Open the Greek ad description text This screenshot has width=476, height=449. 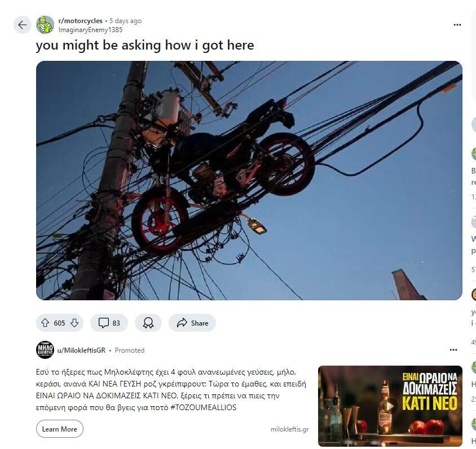(x=171, y=390)
